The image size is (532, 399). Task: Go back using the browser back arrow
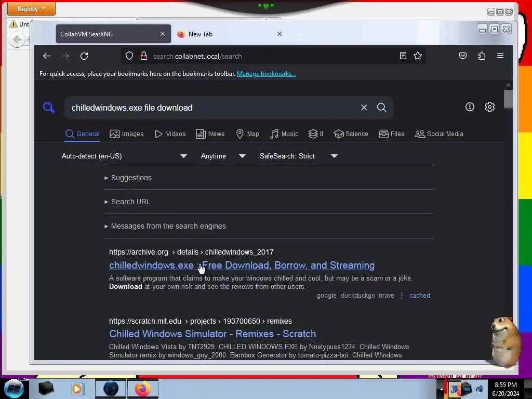coord(47,56)
